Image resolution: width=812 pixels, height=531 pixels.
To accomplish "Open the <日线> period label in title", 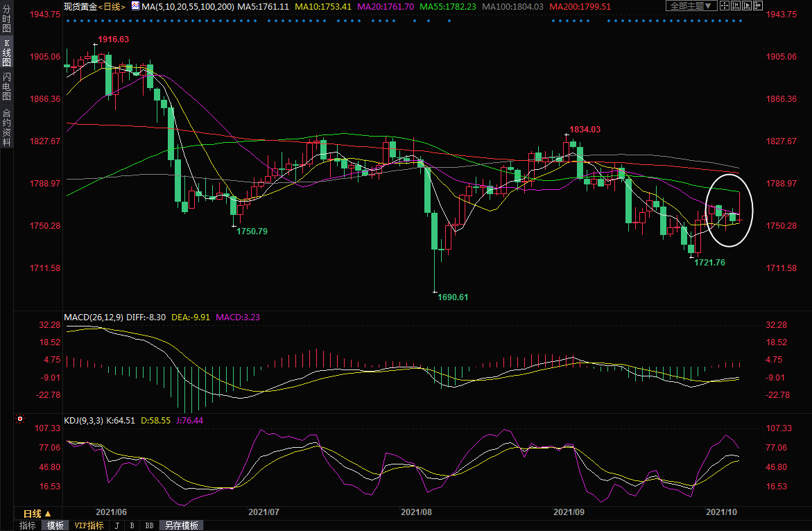I will click(x=112, y=6).
